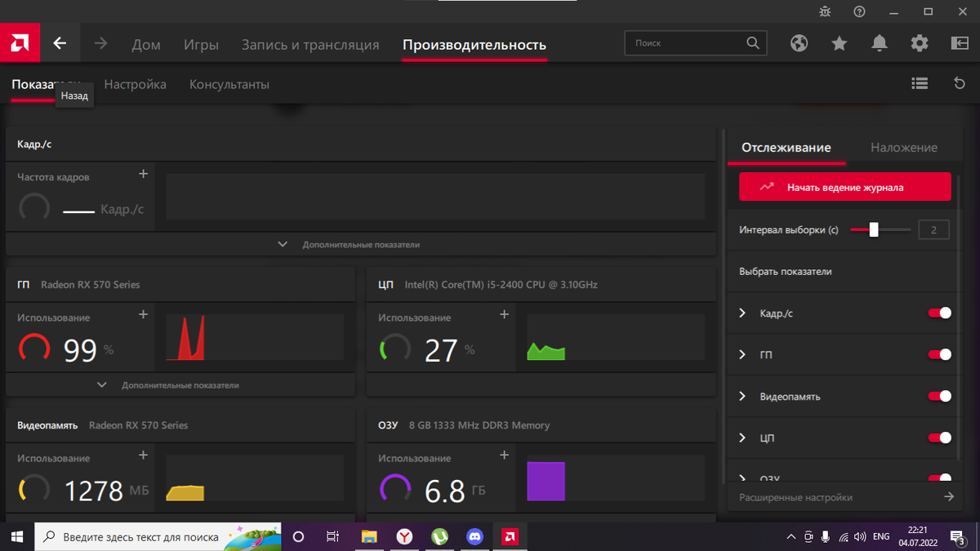Click the ENG language indicator
The image size is (980, 551).
click(881, 536)
